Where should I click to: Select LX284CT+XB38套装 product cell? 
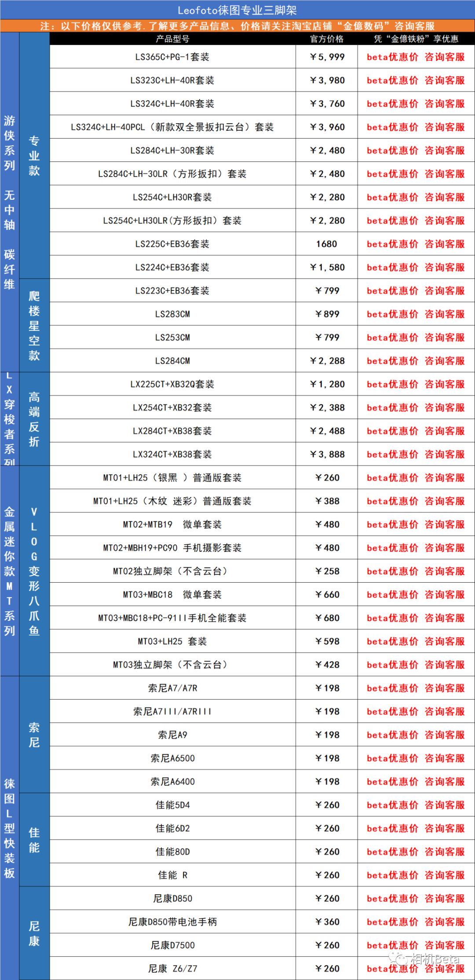pyautogui.click(x=172, y=430)
